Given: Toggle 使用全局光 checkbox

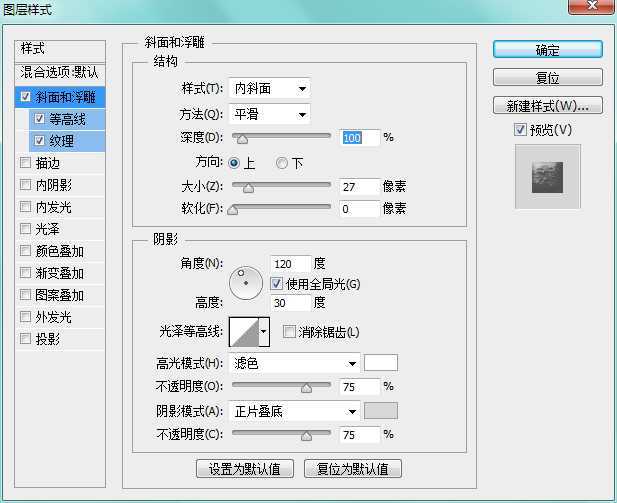Looking at the screenshot, I should pyautogui.click(x=277, y=284).
